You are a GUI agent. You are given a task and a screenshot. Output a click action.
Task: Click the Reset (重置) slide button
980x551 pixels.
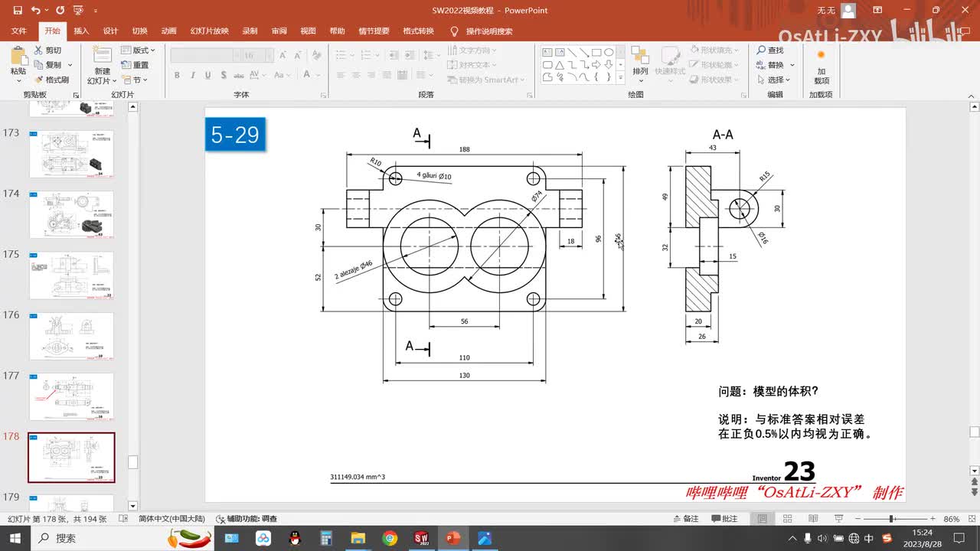135,65
